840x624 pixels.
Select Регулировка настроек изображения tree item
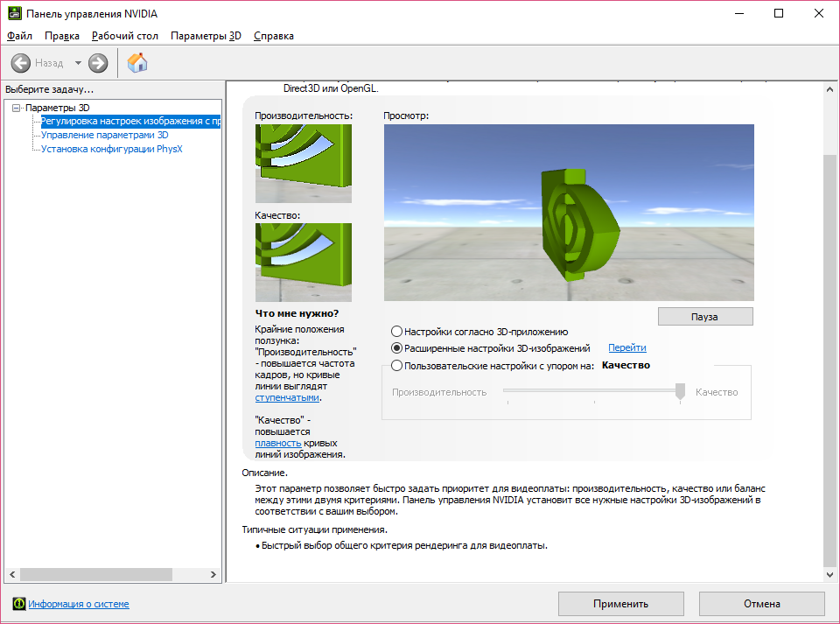(x=130, y=121)
